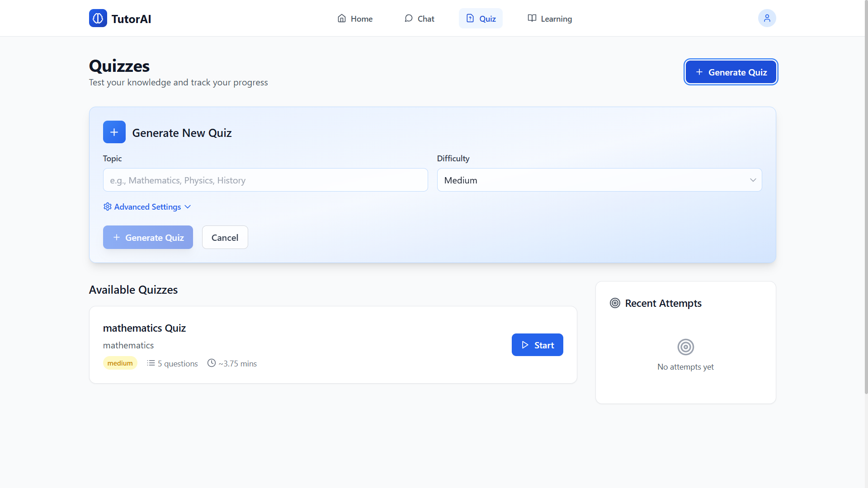Select the Quiz nav tab
Image resolution: width=868 pixels, height=488 pixels.
pos(481,19)
